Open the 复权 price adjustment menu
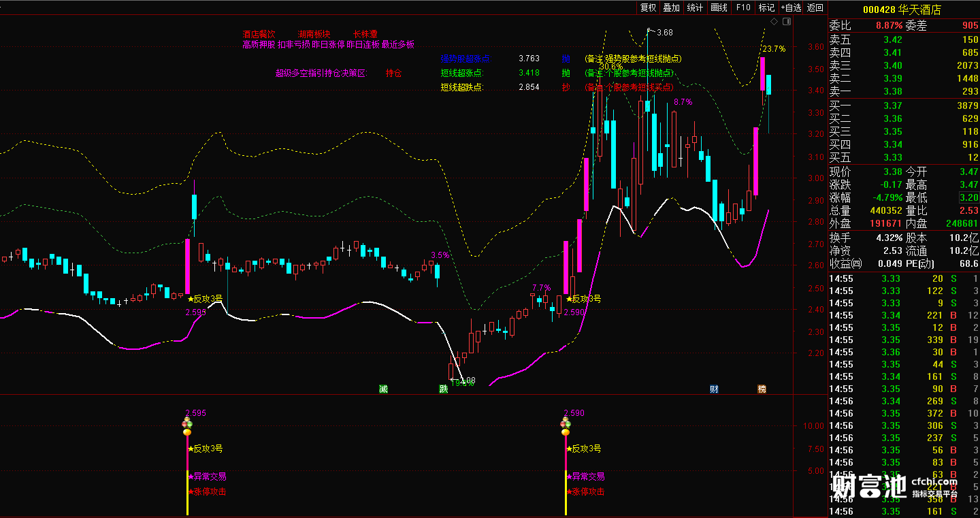The height and width of the screenshot is (518, 980). (648, 7)
